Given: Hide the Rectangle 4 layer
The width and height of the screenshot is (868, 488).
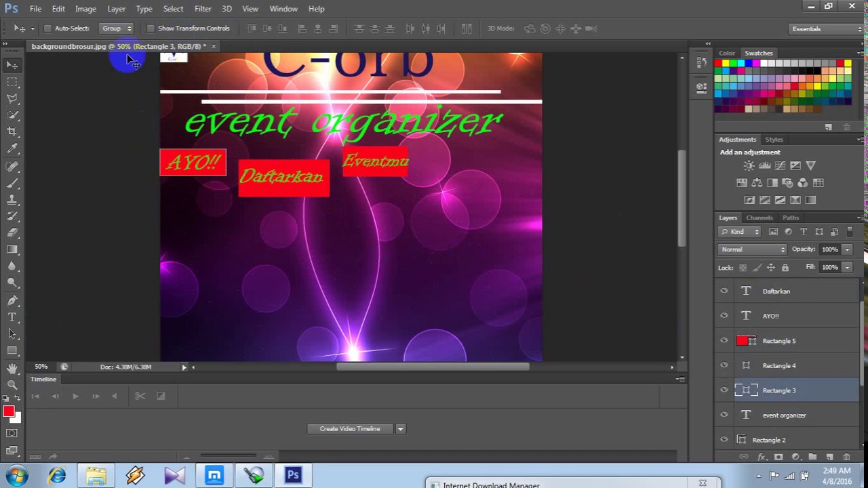Looking at the screenshot, I should click(724, 365).
